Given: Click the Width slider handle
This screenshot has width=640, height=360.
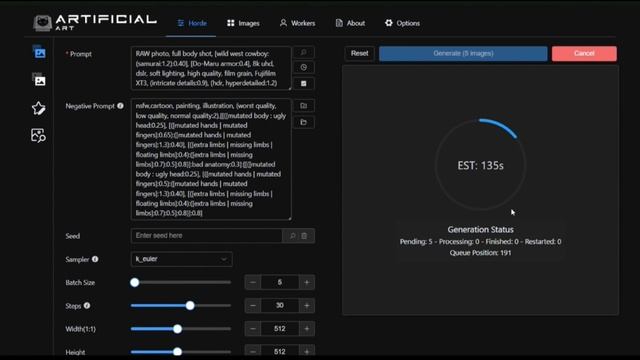Looking at the screenshot, I should 178,329.
